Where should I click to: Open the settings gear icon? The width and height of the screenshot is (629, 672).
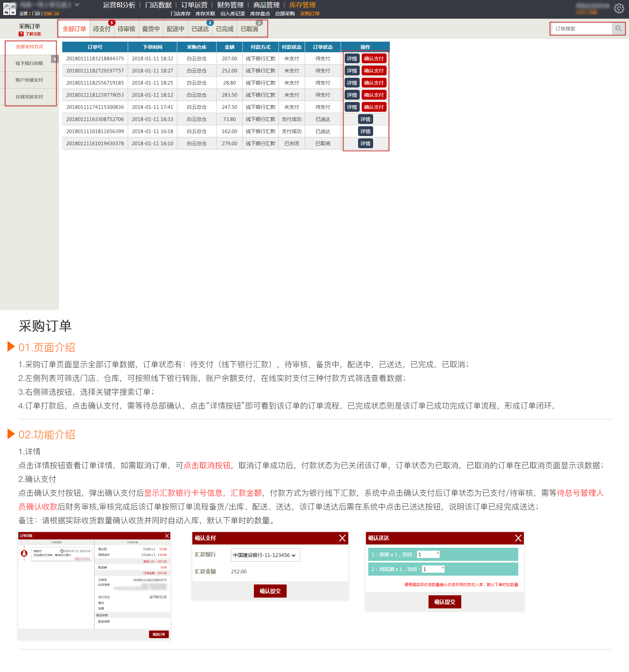[x=619, y=8]
